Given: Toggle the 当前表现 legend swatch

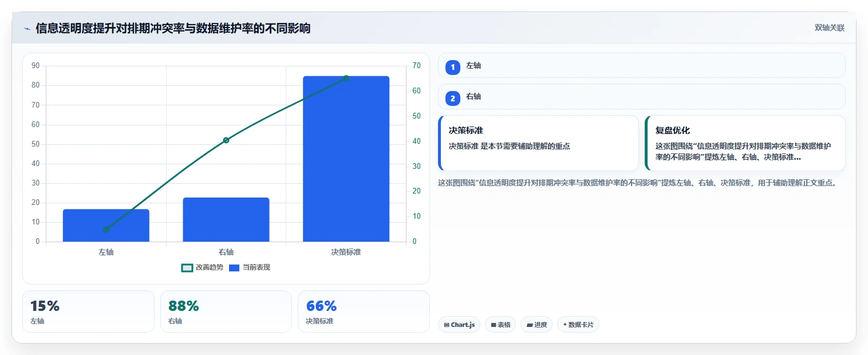Looking at the screenshot, I should coord(234,267).
